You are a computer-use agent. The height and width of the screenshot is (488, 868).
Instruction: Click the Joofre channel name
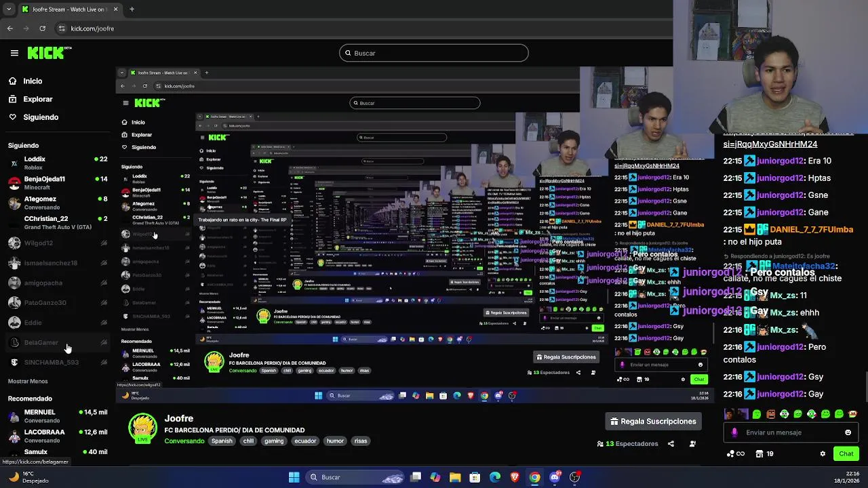click(x=179, y=419)
